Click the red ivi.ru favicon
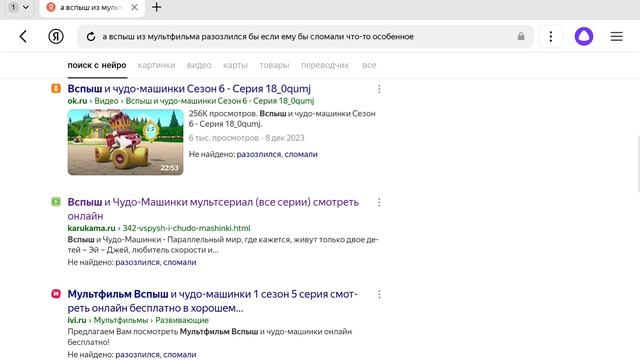This screenshot has height=360, width=640. pos(56,294)
